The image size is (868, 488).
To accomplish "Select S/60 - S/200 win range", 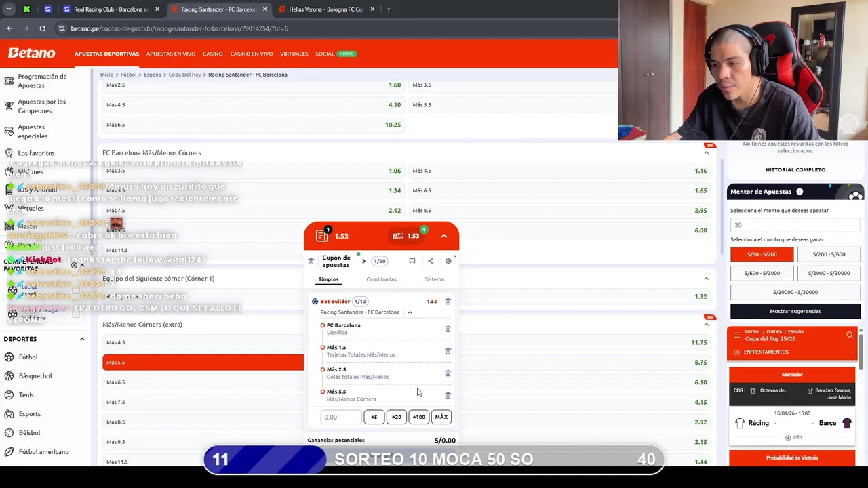I will coord(762,254).
